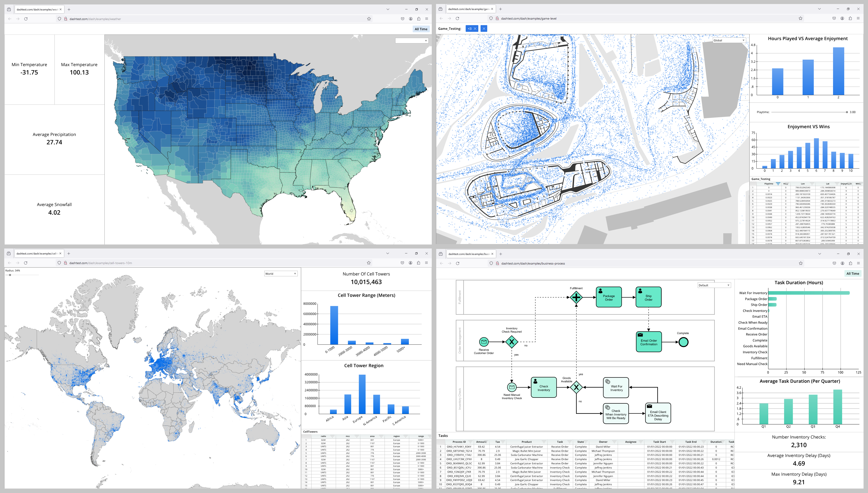Open a new tab in cell-towers browser window
868x493 pixels.
click(x=69, y=254)
